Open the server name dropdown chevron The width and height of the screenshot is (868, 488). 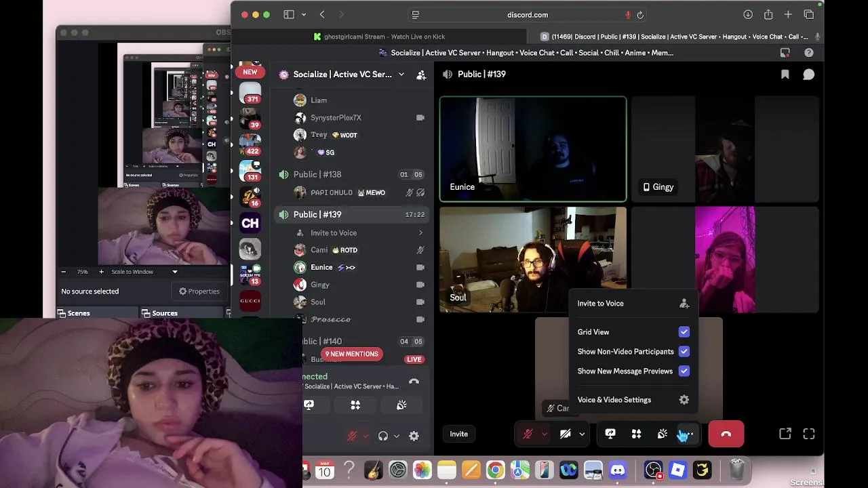401,75
